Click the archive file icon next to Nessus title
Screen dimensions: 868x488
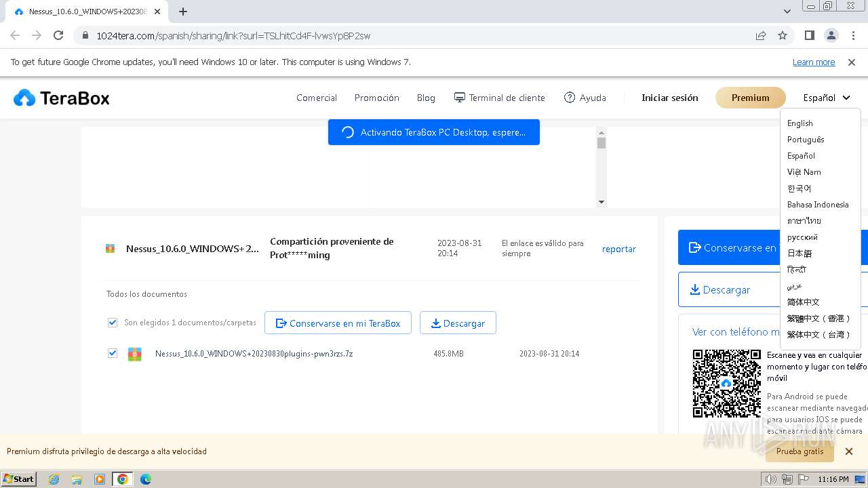pos(111,249)
